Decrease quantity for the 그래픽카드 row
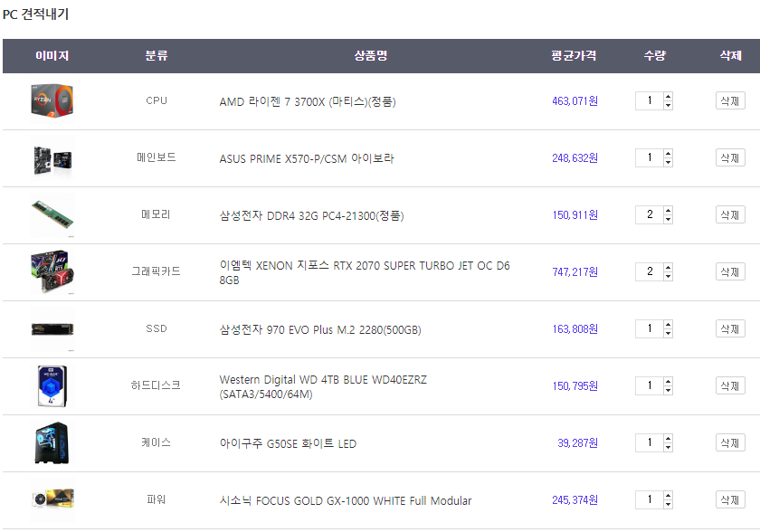 click(668, 276)
